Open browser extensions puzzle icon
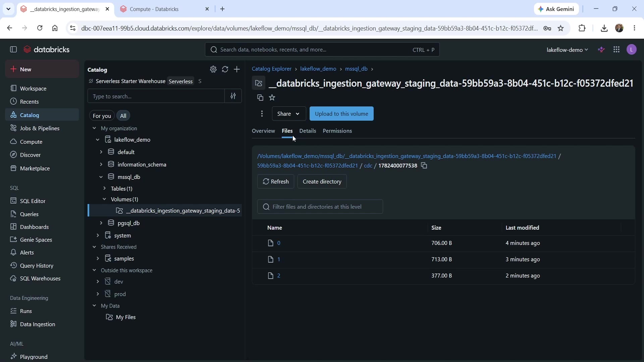The image size is (644, 362). (x=582, y=28)
